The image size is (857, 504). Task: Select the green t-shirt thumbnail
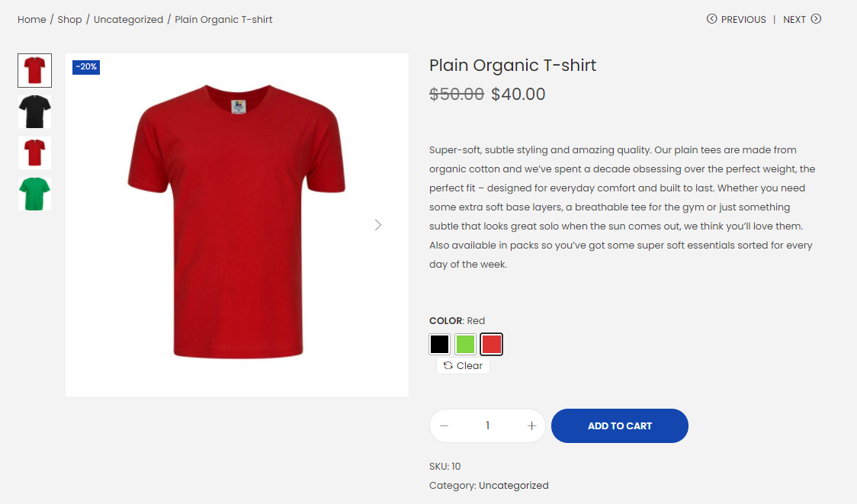[x=34, y=194]
